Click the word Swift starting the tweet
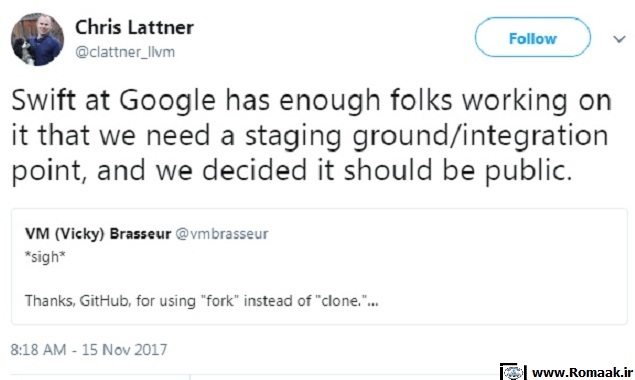Viewport: 635px width, 380px height. click(43, 100)
